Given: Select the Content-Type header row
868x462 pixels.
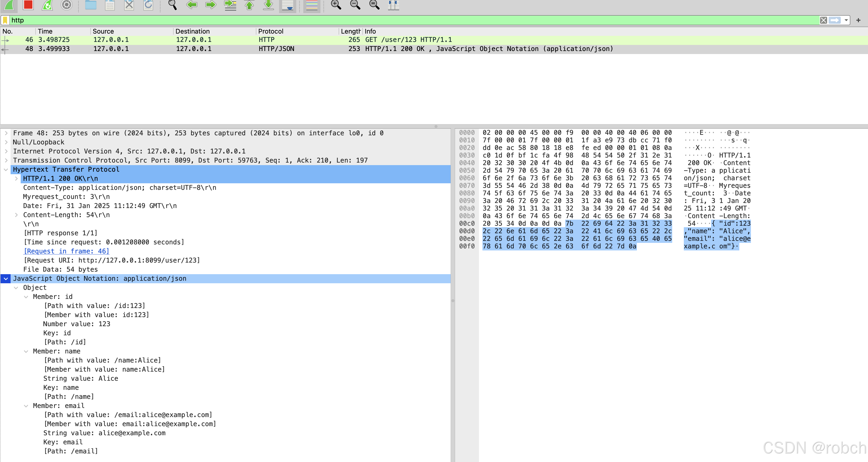Looking at the screenshot, I should pos(225,188).
